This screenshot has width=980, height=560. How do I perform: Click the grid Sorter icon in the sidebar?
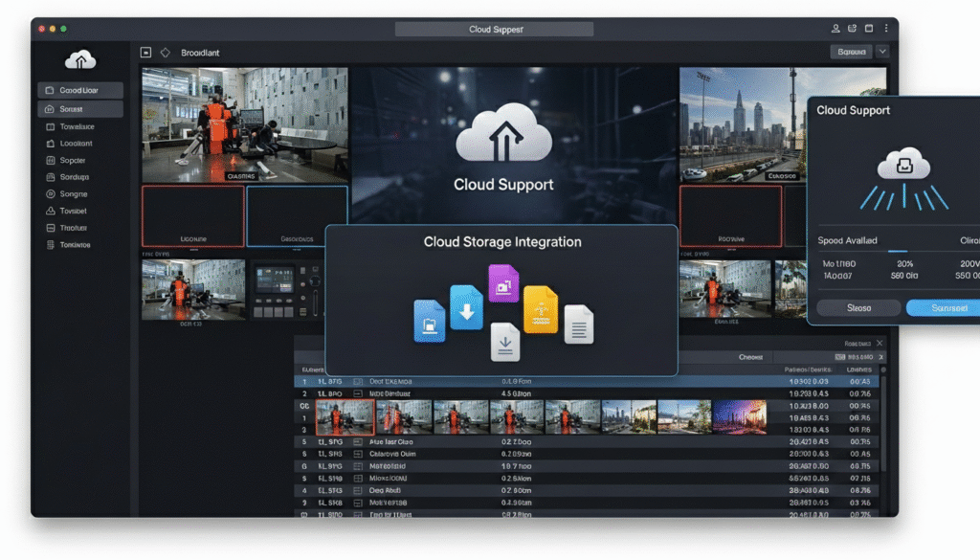pos(51,160)
